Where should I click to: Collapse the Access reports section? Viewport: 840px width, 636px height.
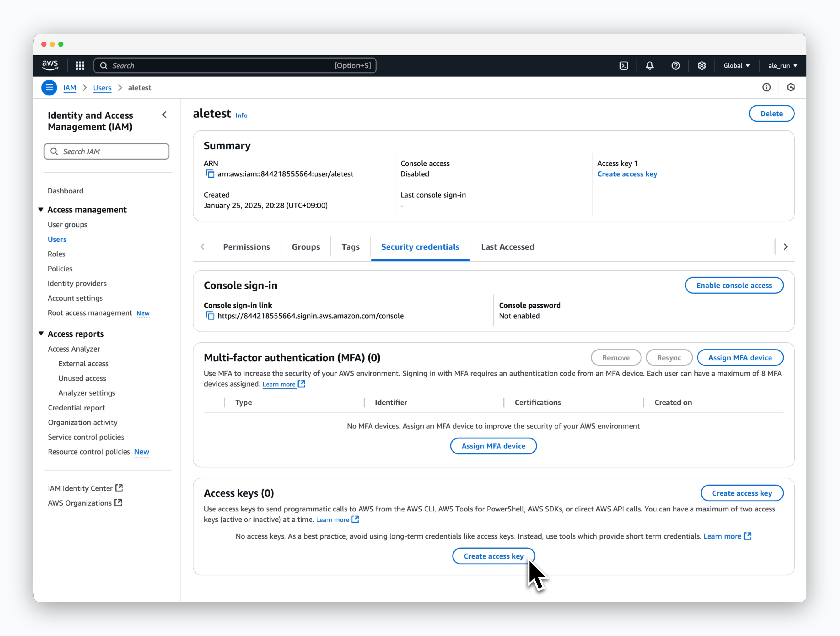coord(41,334)
